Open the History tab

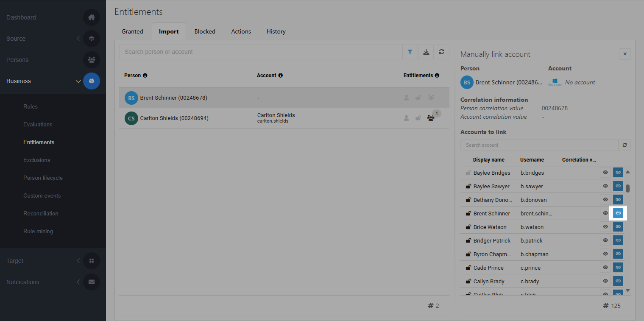click(x=276, y=31)
